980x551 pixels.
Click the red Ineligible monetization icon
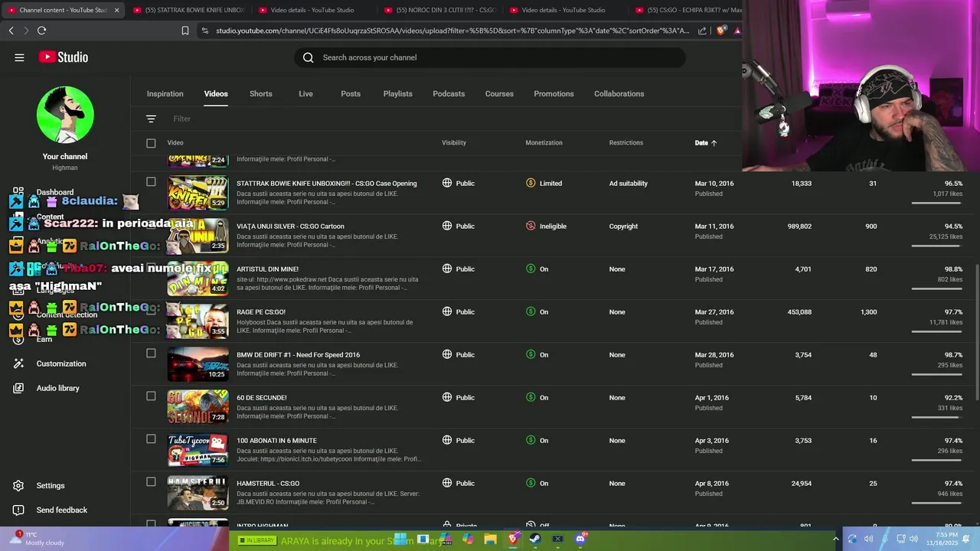531,226
